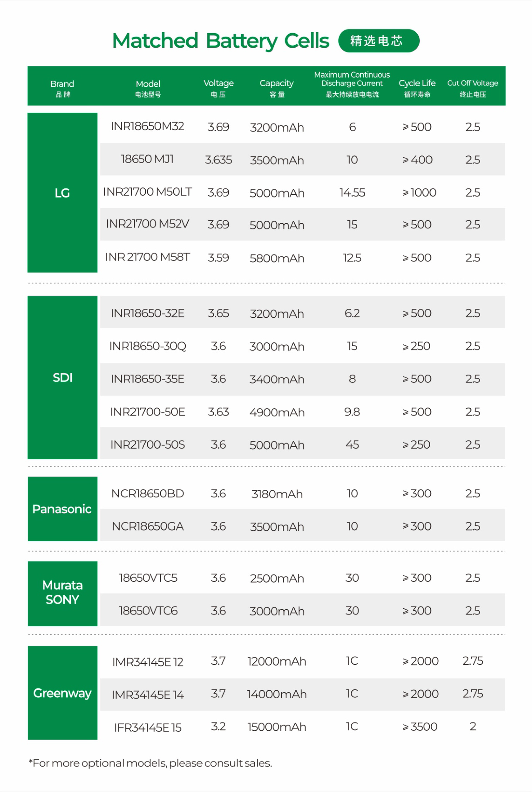Click the 18650VTC6 model name
This screenshot has height=792, width=532.
(x=148, y=610)
